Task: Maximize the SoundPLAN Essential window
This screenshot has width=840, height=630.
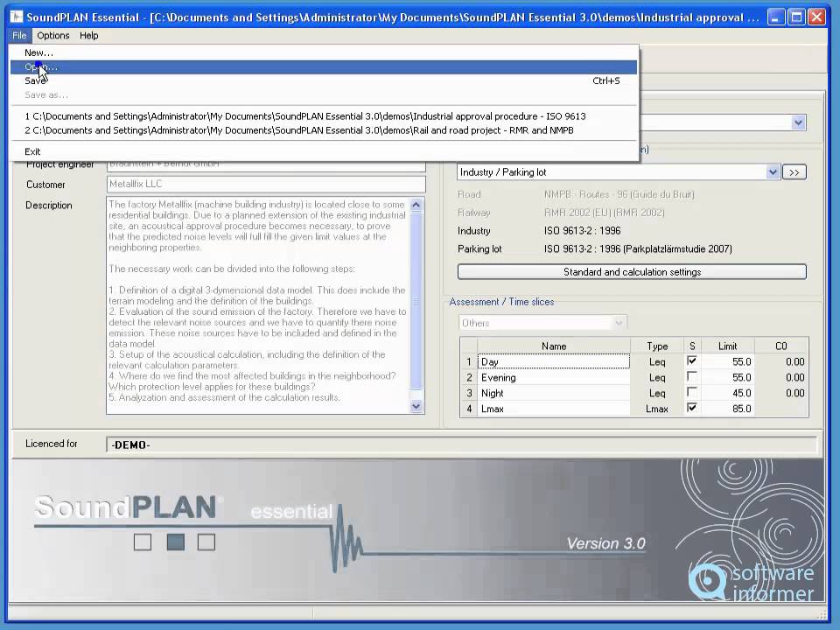Action: tap(796, 17)
